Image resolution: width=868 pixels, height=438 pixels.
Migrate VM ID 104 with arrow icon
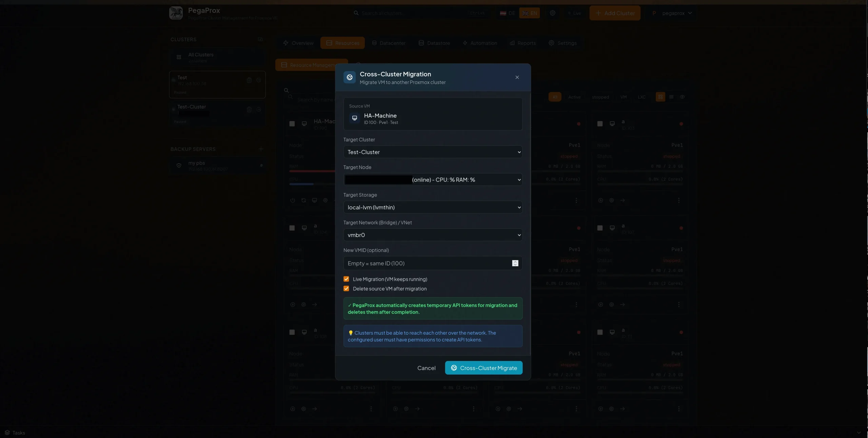(x=314, y=305)
